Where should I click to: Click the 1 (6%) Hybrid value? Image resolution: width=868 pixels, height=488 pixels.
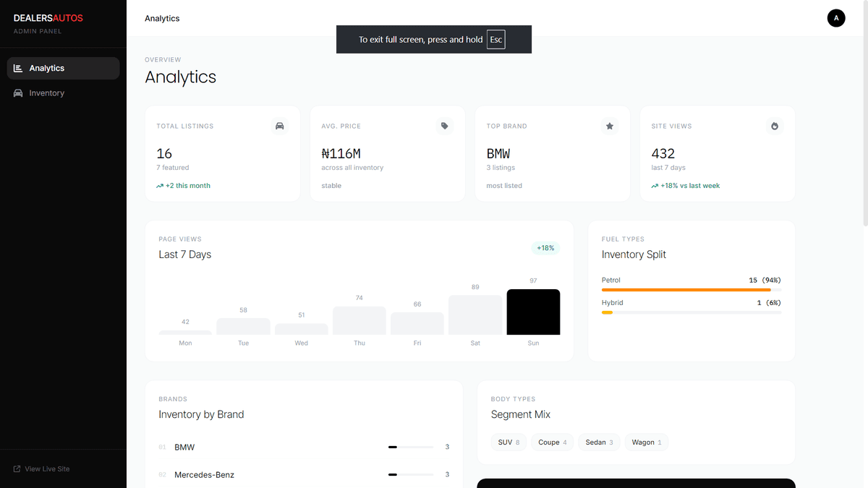[x=769, y=303]
